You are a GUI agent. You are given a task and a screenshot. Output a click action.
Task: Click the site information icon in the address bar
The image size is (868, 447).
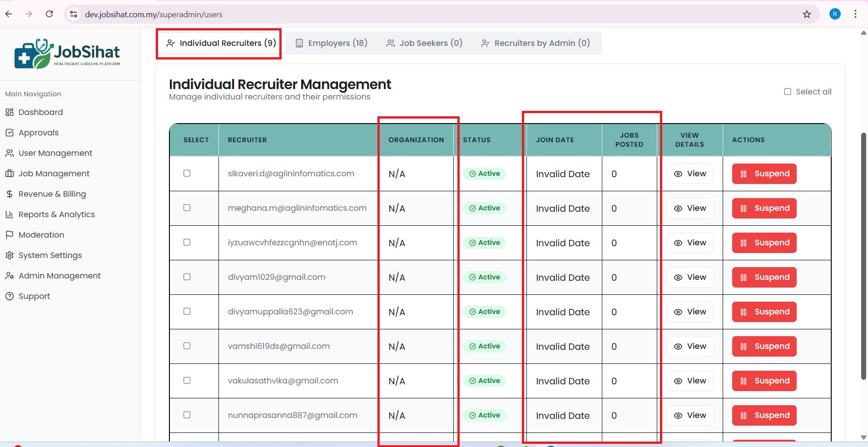point(74,14)
